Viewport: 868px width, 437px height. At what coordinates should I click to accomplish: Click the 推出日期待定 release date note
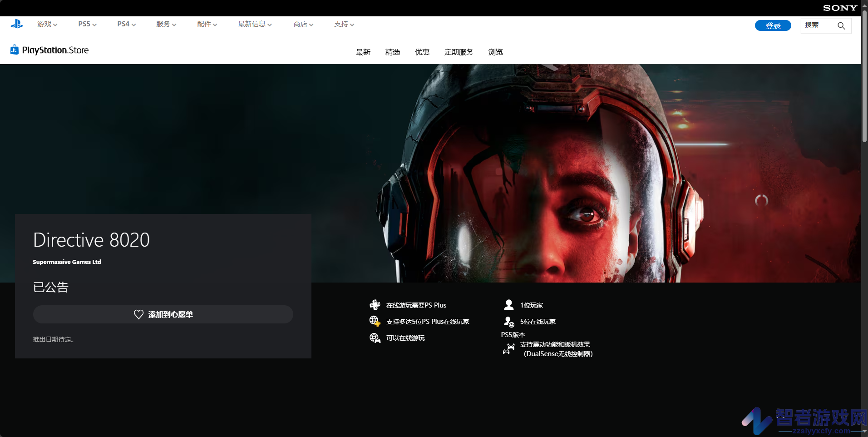53,339
